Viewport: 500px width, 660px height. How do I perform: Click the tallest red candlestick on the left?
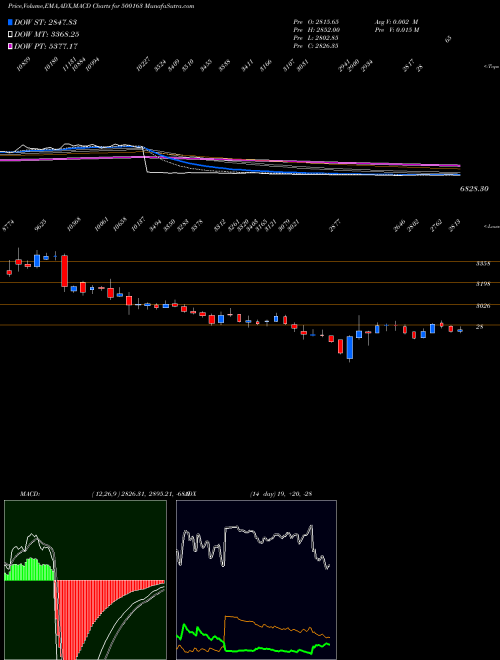pyautogui.click(x=64, y=271)
